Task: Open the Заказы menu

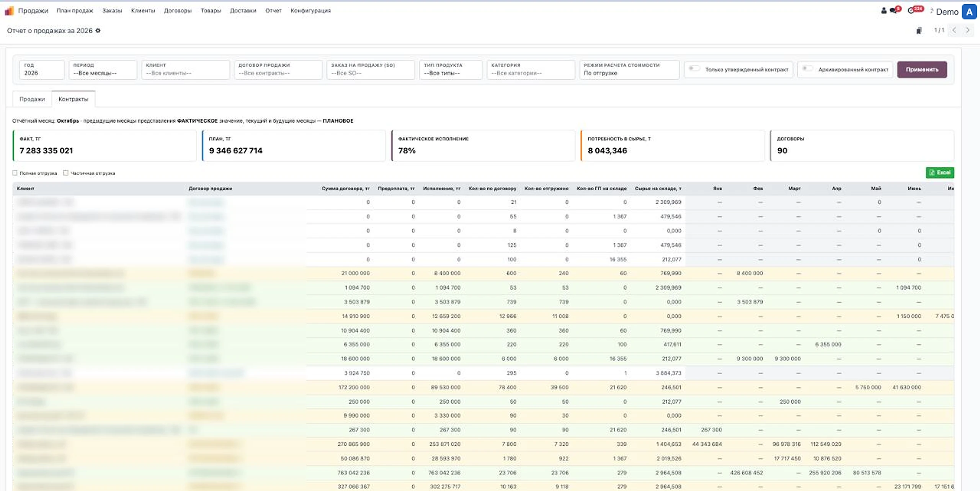Action: [112, 11]
